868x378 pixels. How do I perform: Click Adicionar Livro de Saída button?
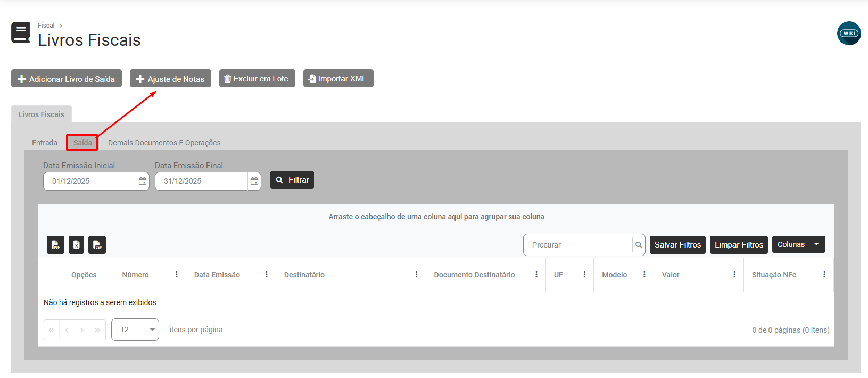(x=67, y=79)
